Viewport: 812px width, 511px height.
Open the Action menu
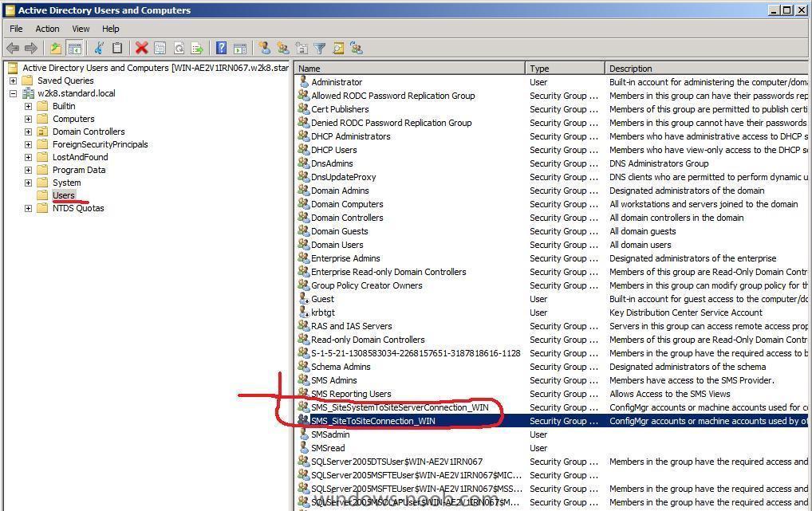coord(47,29)
